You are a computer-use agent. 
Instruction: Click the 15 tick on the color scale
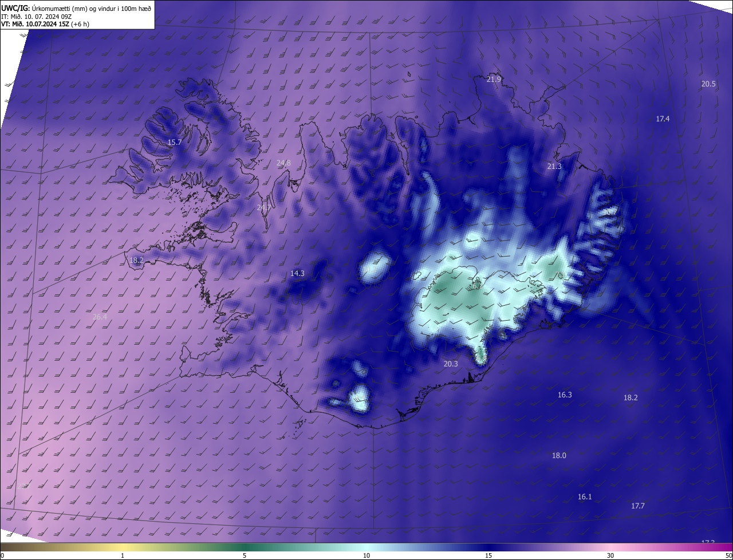pos(488,555)
